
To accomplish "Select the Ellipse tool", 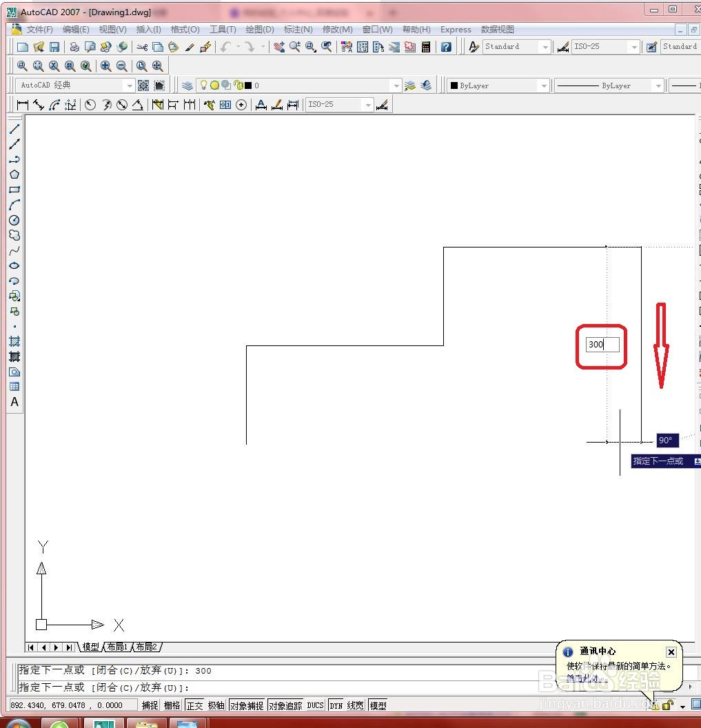I will [x=14, y=265].
